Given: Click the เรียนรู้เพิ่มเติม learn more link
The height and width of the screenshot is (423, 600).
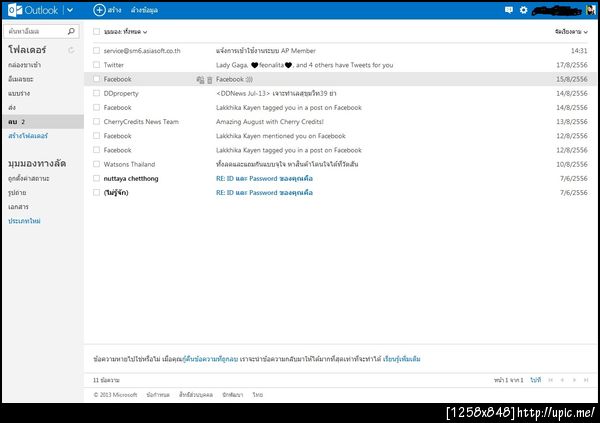Looking at the screenshot, I should point(402,359).
